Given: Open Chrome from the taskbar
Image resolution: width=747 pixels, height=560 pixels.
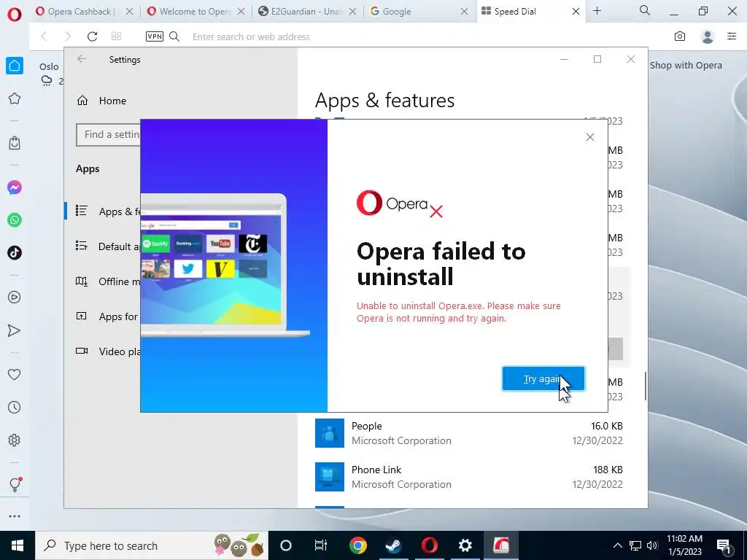Looking at the screenshot, I should (357, 545).
